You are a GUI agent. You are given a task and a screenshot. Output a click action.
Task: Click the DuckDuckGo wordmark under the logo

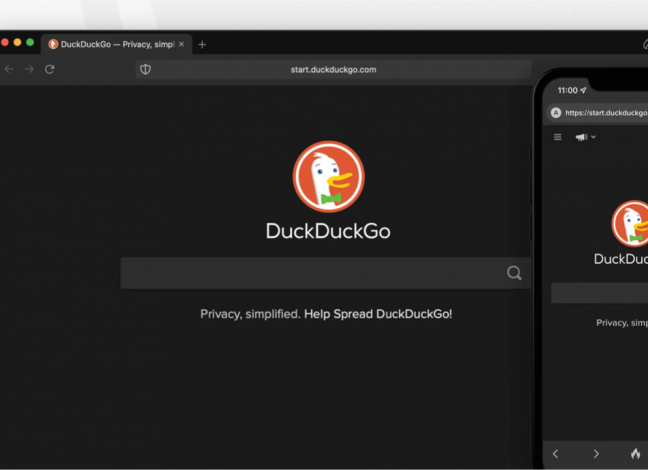(328, 231)
